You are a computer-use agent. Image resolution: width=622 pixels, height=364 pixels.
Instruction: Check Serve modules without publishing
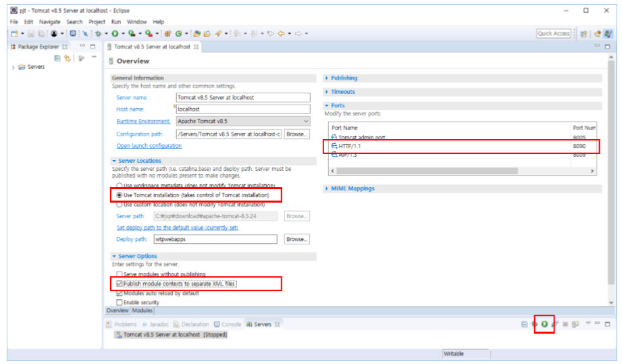(120, 274)
